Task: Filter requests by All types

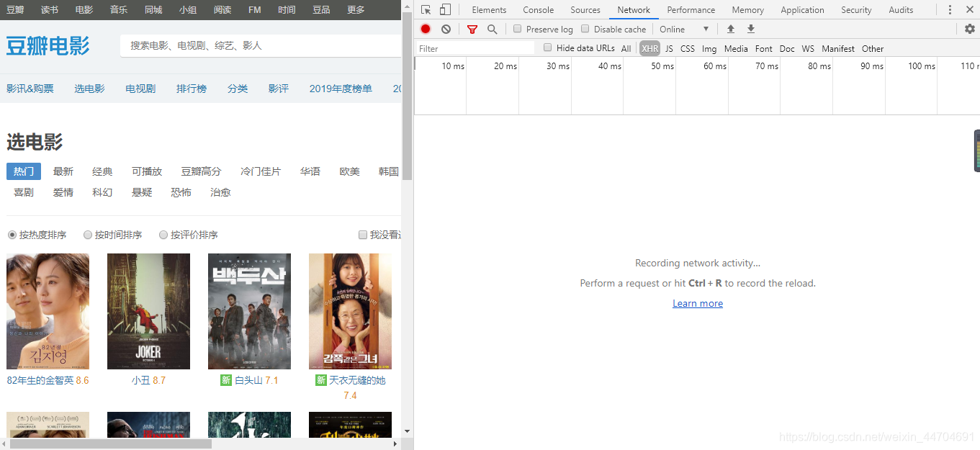Action: 626,48
